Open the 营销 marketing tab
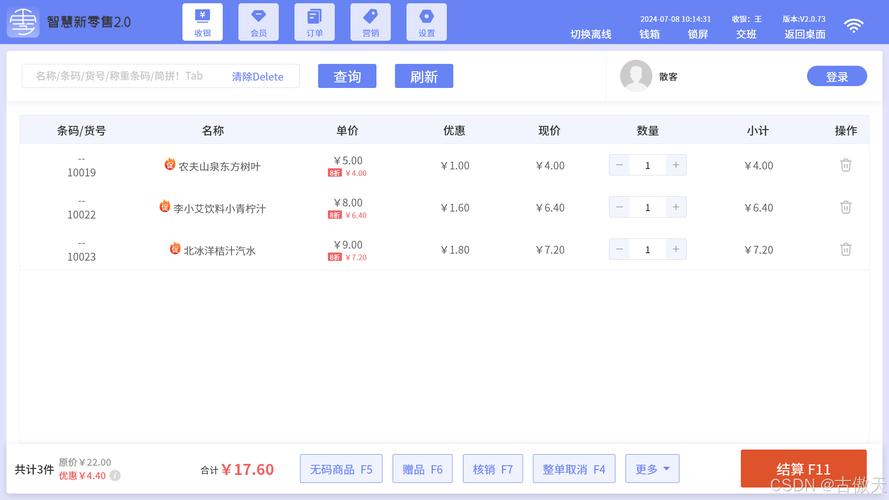The width and height of the screenshot is (889, 500). click(370, 22)
